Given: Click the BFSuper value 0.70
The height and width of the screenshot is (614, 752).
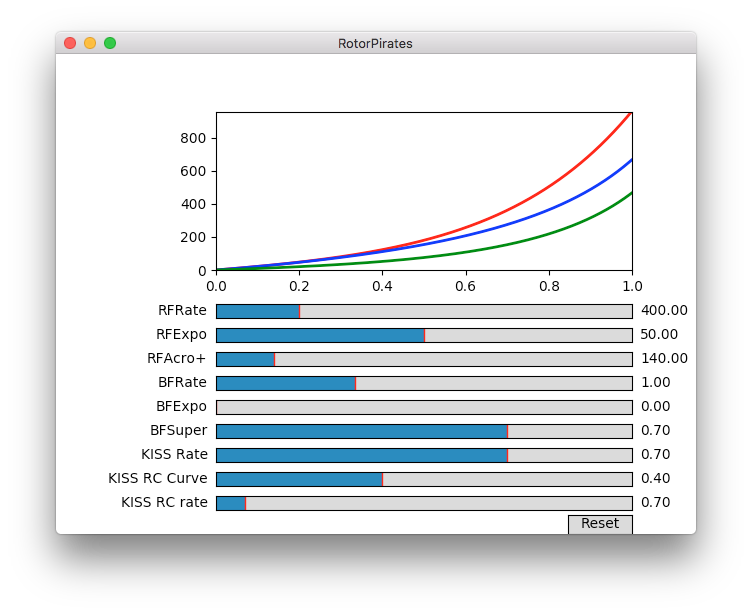Looking at the screenshot, I should point(656,430).
